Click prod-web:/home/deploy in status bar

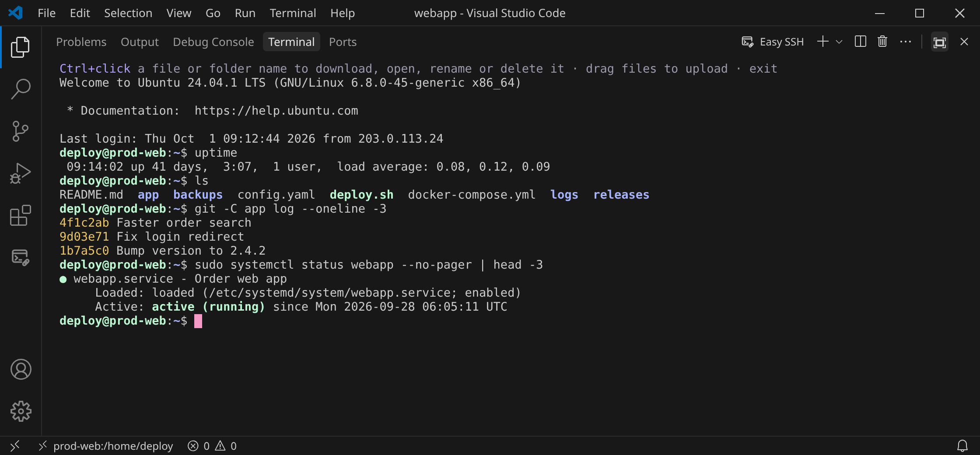(x=106, y=446)
